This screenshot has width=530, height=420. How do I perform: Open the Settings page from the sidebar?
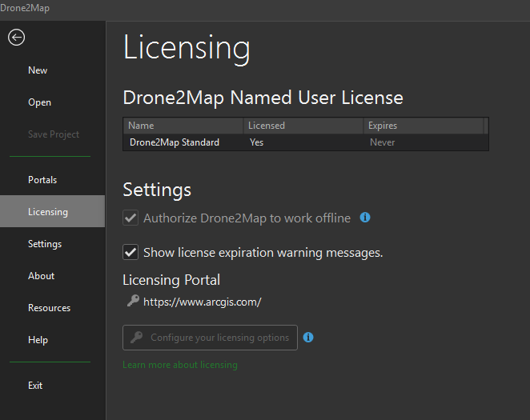pos(45,244)
